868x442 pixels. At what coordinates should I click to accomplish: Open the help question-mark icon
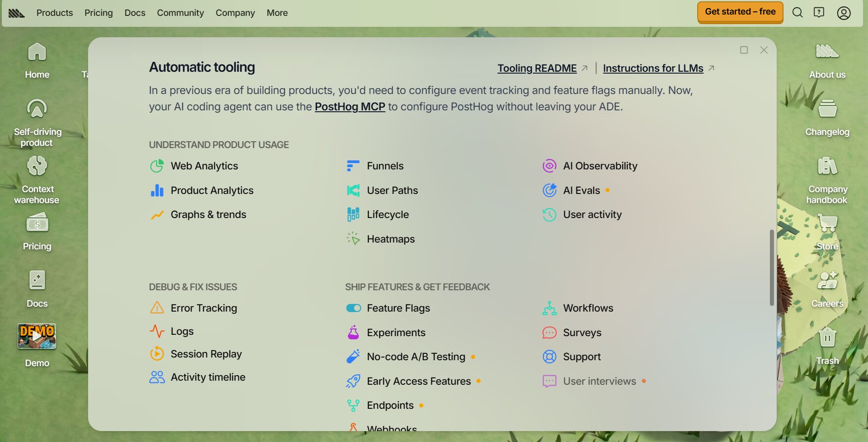(819, 12)
